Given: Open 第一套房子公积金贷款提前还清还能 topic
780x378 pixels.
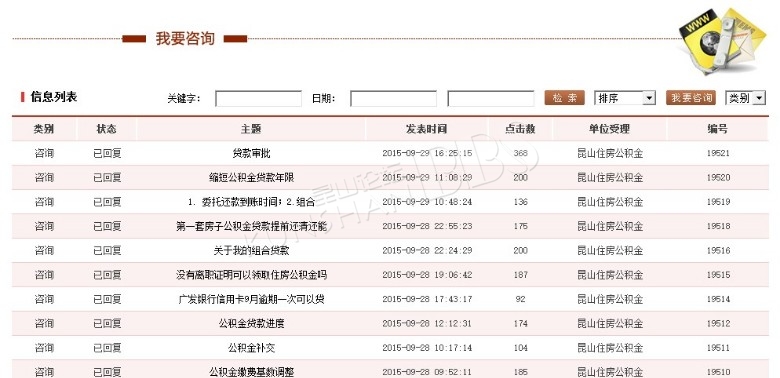Looking at the screenshot, I should 251,226.
